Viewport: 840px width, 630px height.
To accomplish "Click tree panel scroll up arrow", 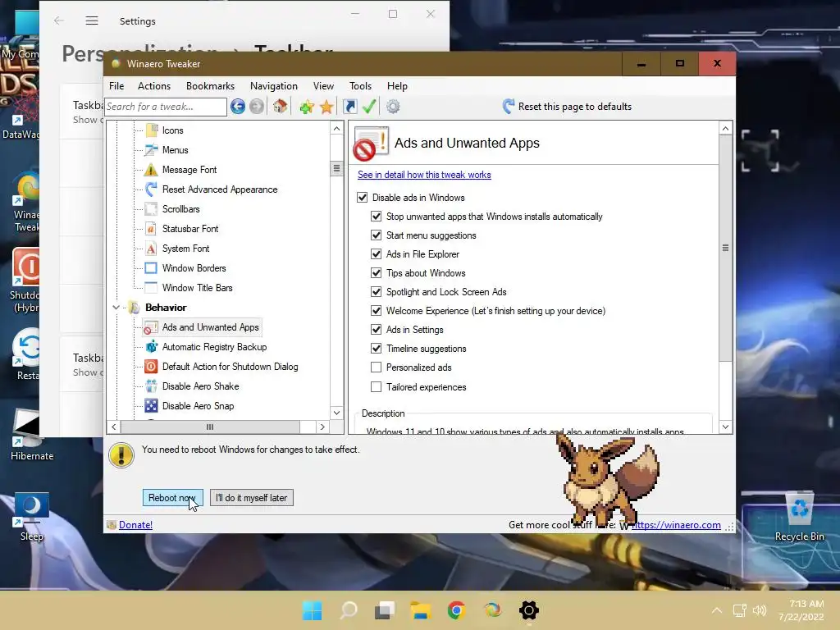I will click(x=336, y=129).
